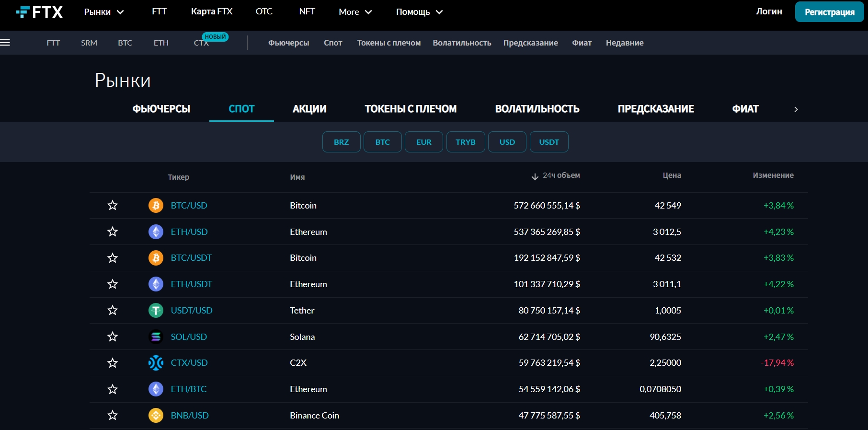Filter markets by EUR
The image size is (868, 430).
[x=424, y=142]
